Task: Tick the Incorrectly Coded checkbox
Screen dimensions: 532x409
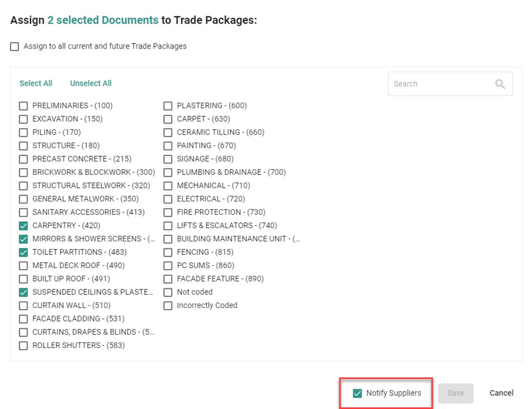Action: click(168, 306)
